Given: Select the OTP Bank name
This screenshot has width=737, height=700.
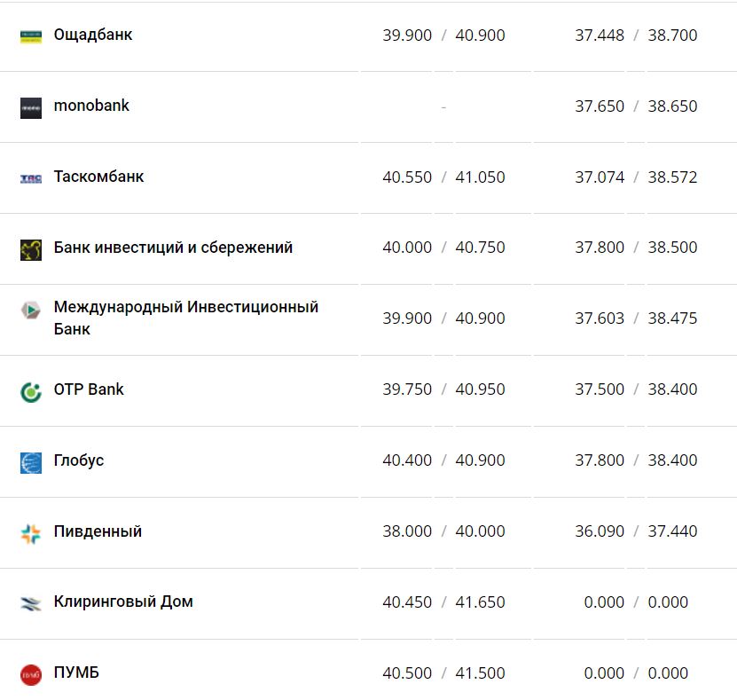Looking at the screenshot, I should pyautogui.click(x=89, y=389).
